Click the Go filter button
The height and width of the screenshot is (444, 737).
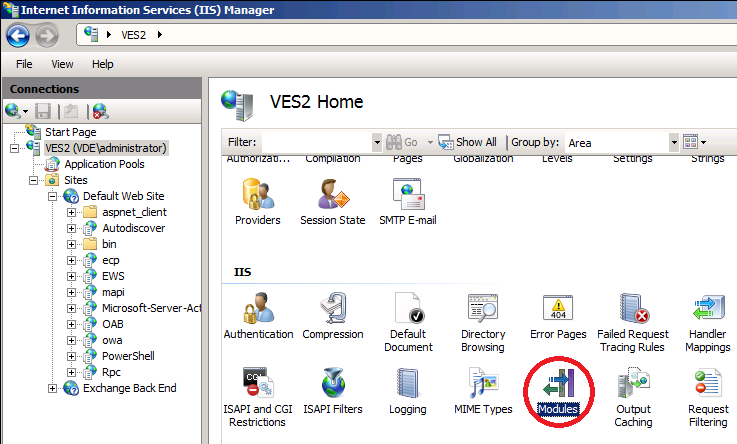tap(402, 142)
